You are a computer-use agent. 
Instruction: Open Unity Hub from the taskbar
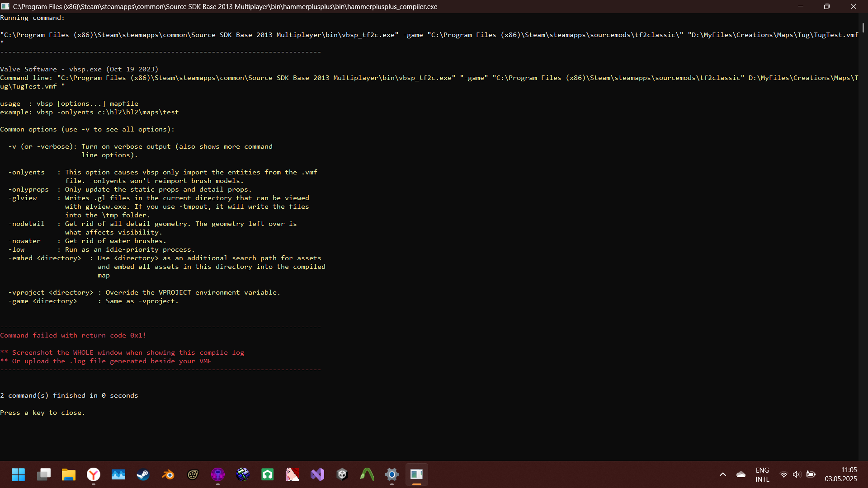click(x=342, y=474)
